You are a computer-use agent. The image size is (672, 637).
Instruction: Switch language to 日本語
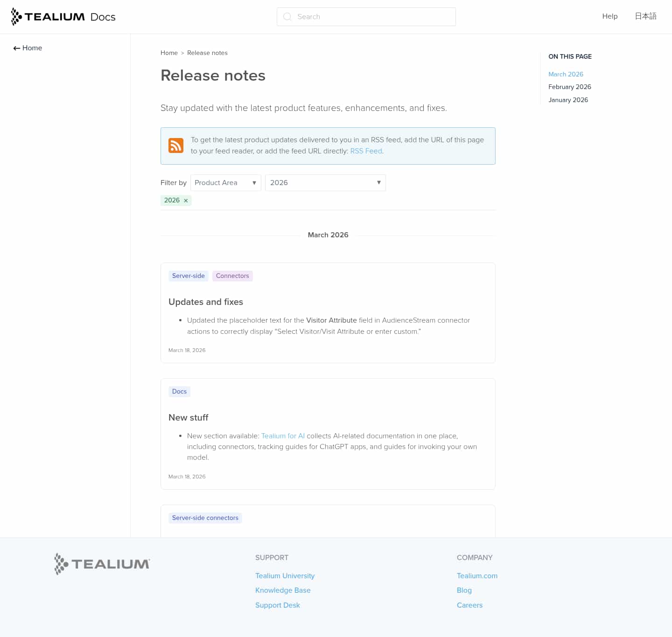click(645, 16)
